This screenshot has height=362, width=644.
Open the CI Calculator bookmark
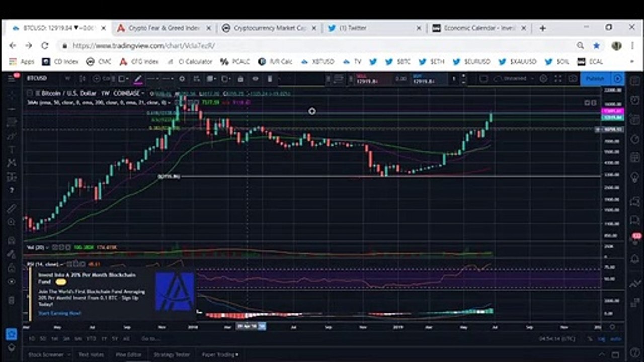(190, 62)
